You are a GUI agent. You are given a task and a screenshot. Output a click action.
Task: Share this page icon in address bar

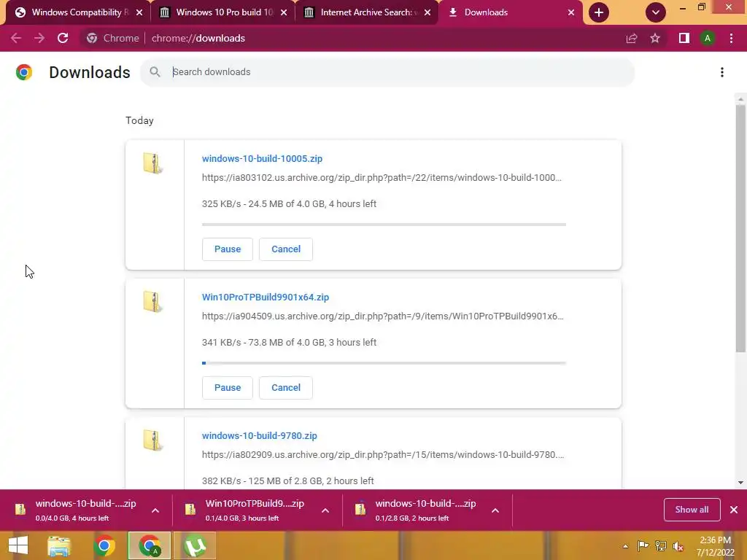[x=632, y=38]
